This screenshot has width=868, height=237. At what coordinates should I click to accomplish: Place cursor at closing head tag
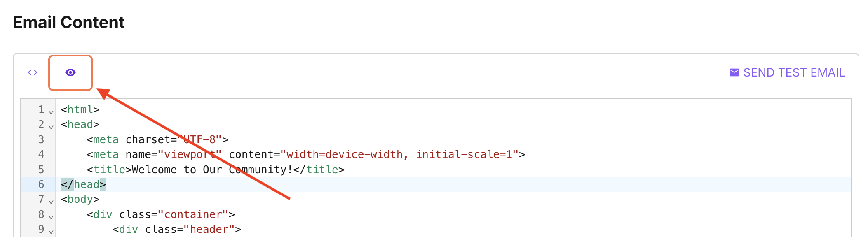click(x=84, y=184)
